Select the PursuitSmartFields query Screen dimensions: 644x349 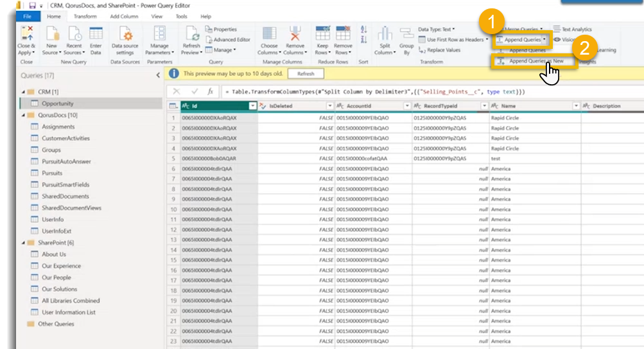tap(65, 184)
